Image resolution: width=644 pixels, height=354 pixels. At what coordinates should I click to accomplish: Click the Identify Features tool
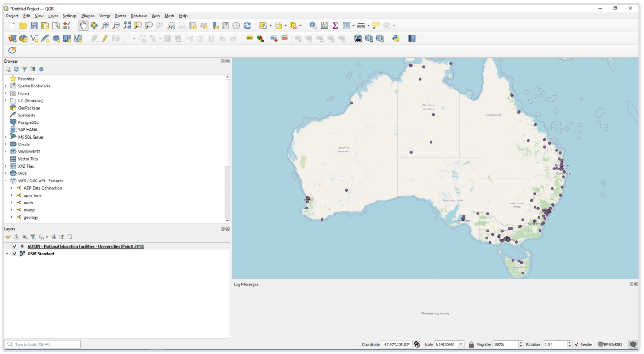click(313, 26)
